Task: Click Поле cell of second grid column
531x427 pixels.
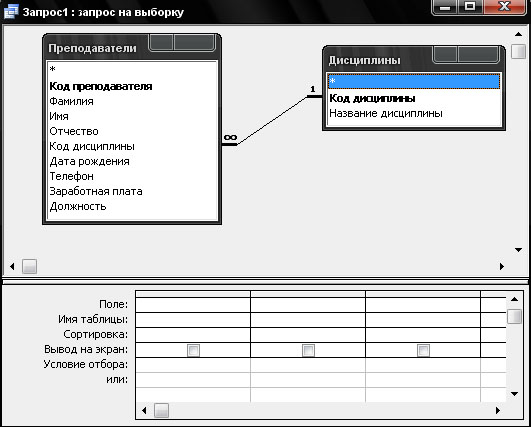Action: tap(308, 305)
